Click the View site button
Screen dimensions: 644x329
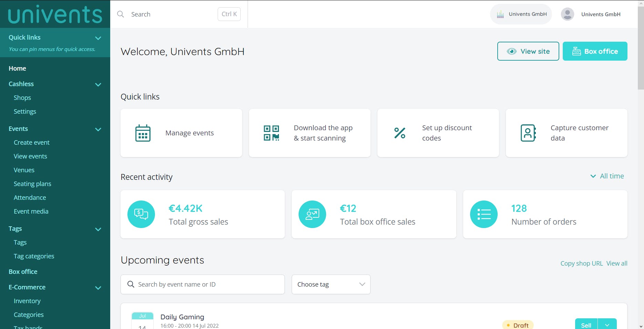coord(528,51)
